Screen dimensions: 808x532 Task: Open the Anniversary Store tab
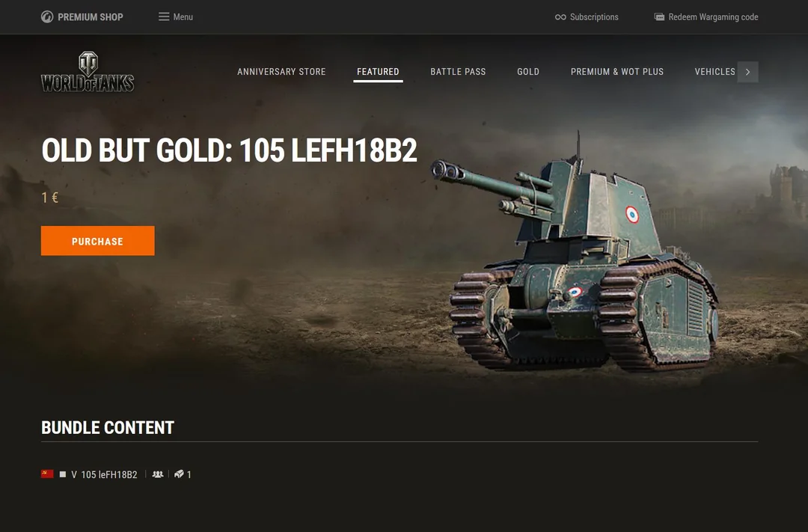tap(281, 72)
